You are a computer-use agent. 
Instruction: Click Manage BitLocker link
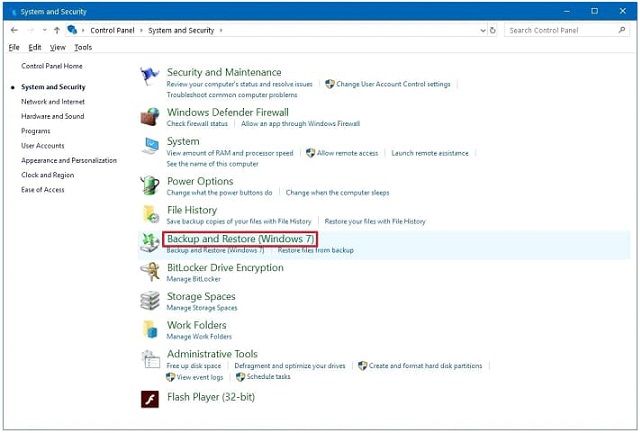click(193, 279)
